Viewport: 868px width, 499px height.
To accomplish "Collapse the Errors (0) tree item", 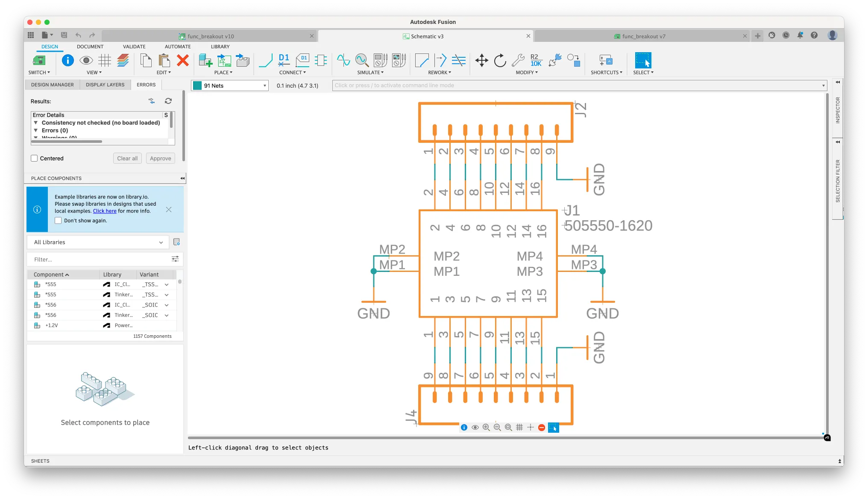I will (x=36, y=130).
